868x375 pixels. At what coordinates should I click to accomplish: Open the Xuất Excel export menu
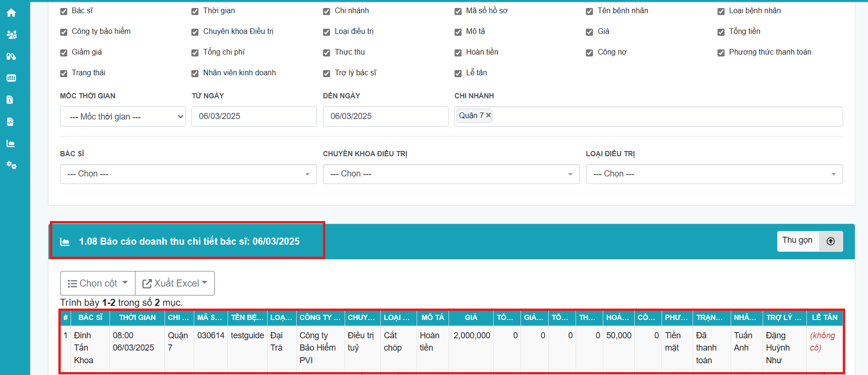click(x=175, y=283)
